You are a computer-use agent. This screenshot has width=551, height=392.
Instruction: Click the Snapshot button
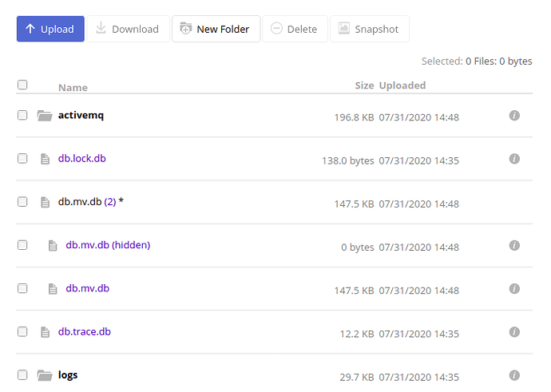(369, 29)
